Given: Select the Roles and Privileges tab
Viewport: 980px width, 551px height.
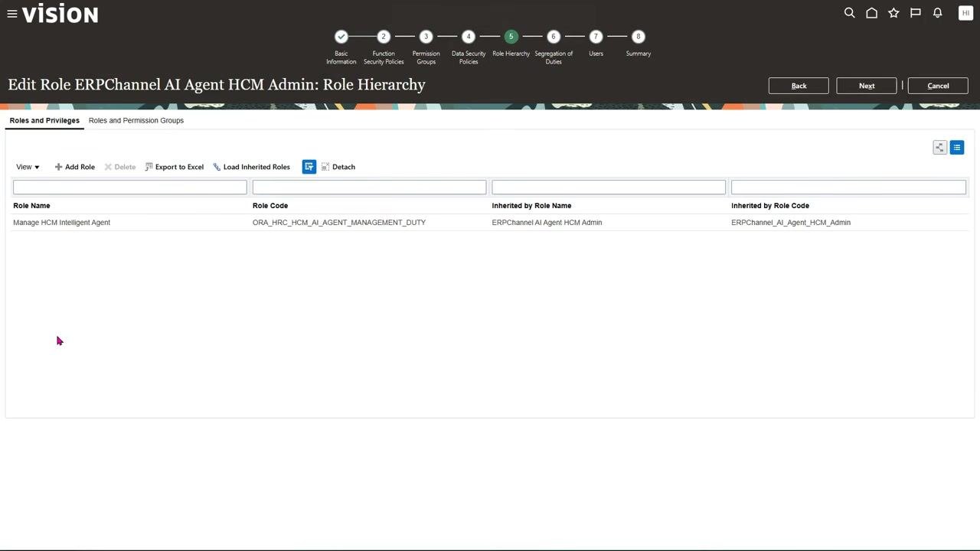Looking at the screenshot, I should click(44, 120).
